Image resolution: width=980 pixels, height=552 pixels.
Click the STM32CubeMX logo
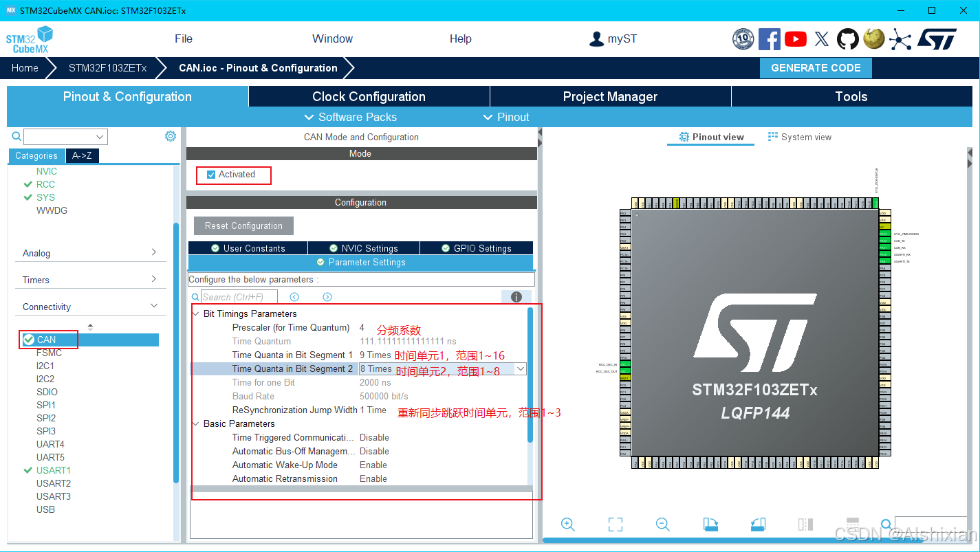click(x=30, y=40)
